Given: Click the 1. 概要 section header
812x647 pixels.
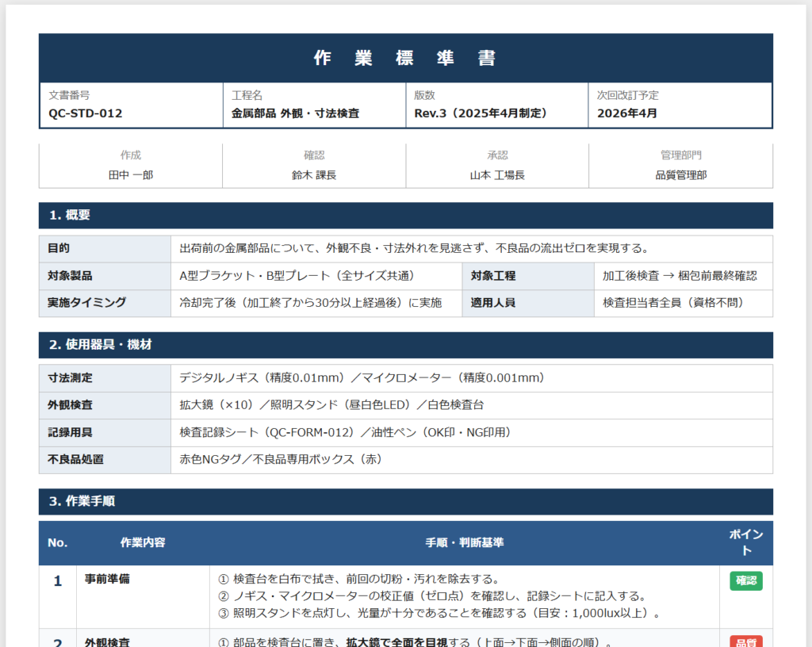Looking at the screenshot, I should (x=70, y=215).
